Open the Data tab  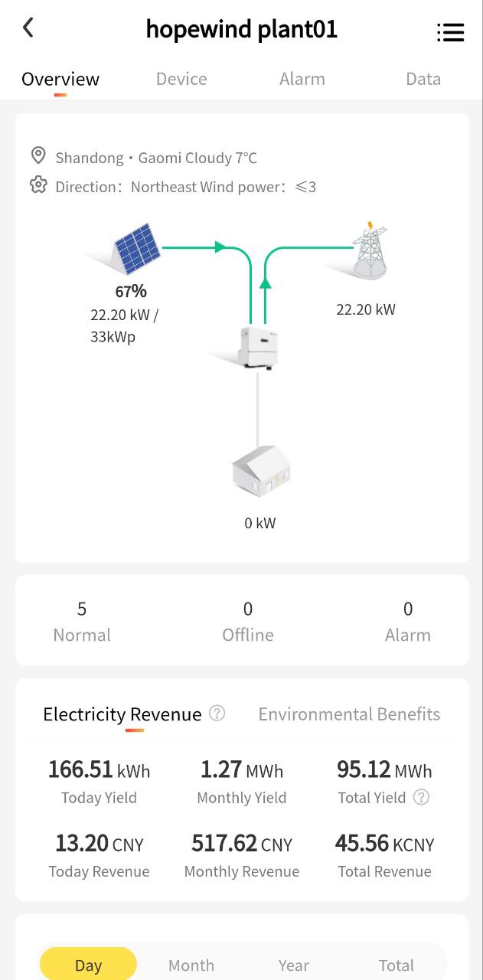pos(423,79)
